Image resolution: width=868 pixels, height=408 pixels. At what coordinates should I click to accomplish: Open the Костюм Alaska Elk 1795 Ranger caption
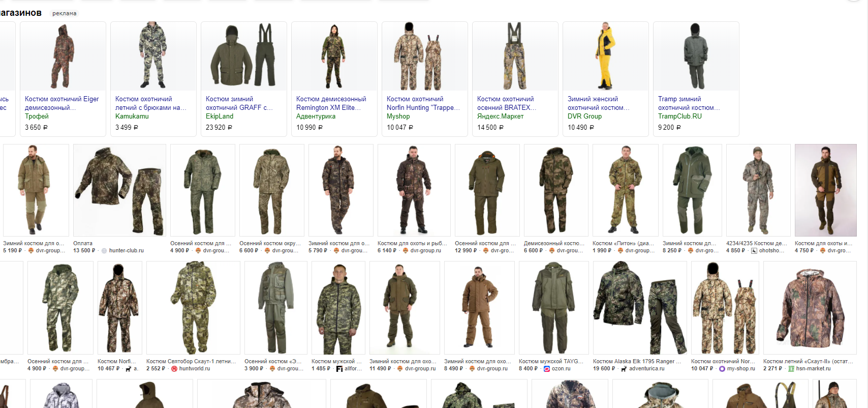pos(637,362)
